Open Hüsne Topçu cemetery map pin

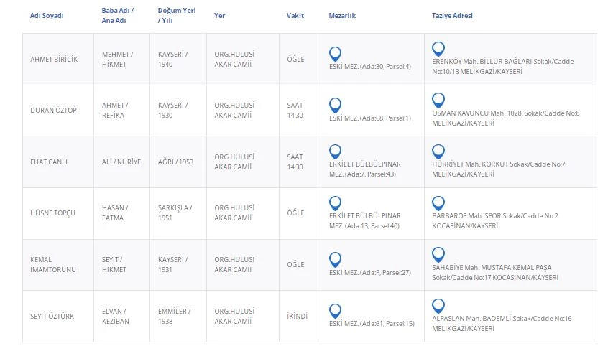[335, 203]
